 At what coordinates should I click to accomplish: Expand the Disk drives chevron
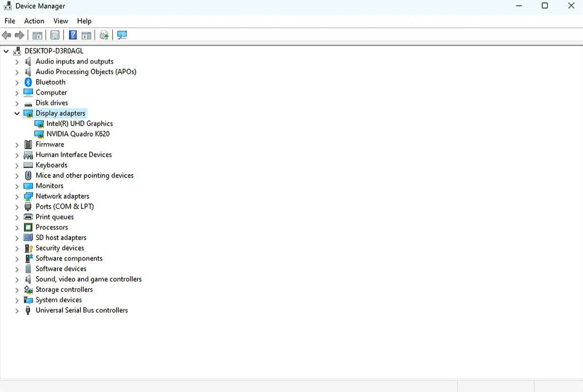click(x=17, y=103)
